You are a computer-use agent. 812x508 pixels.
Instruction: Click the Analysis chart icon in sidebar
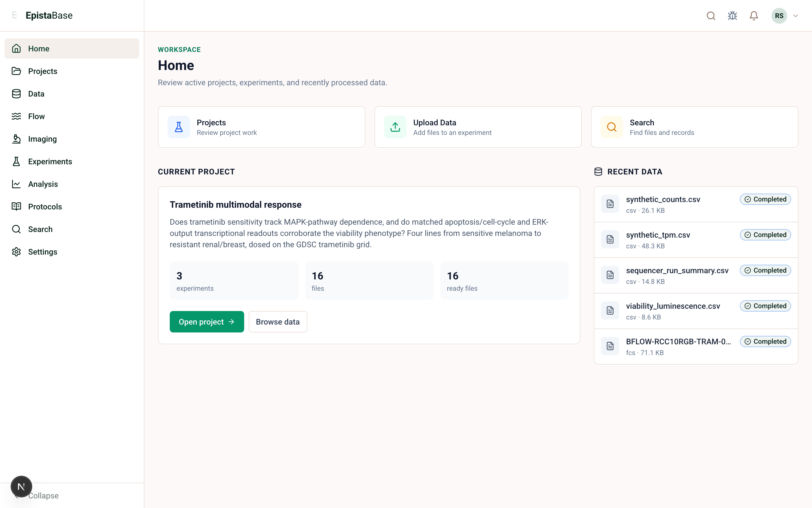pyautogui.click(x=16, y=184)
